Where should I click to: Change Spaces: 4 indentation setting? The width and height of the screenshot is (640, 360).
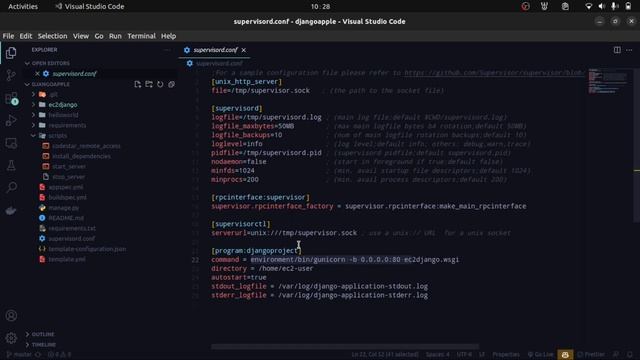[x=437, y=355]
